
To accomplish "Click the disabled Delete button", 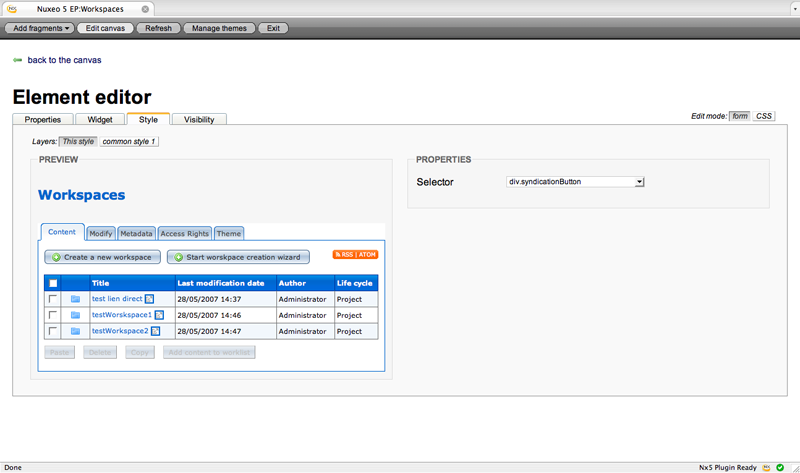I will (x=100, y=352).
